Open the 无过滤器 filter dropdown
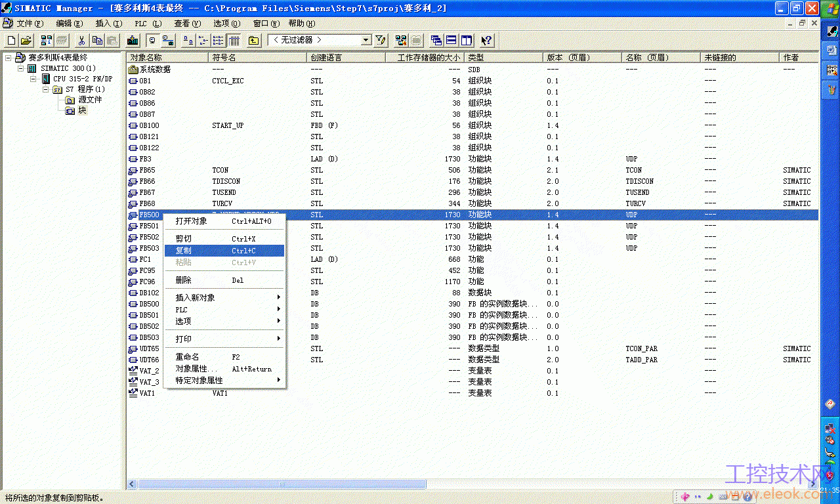Screen dimensions: 840x504 click(x=366, y=41)
